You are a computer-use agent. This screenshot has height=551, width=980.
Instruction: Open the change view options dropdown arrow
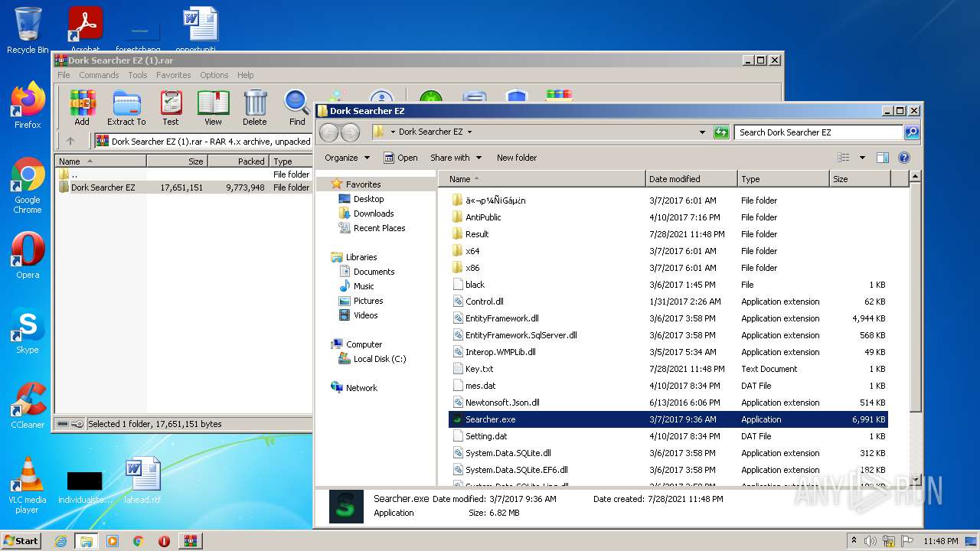click(x=862, y=158)
